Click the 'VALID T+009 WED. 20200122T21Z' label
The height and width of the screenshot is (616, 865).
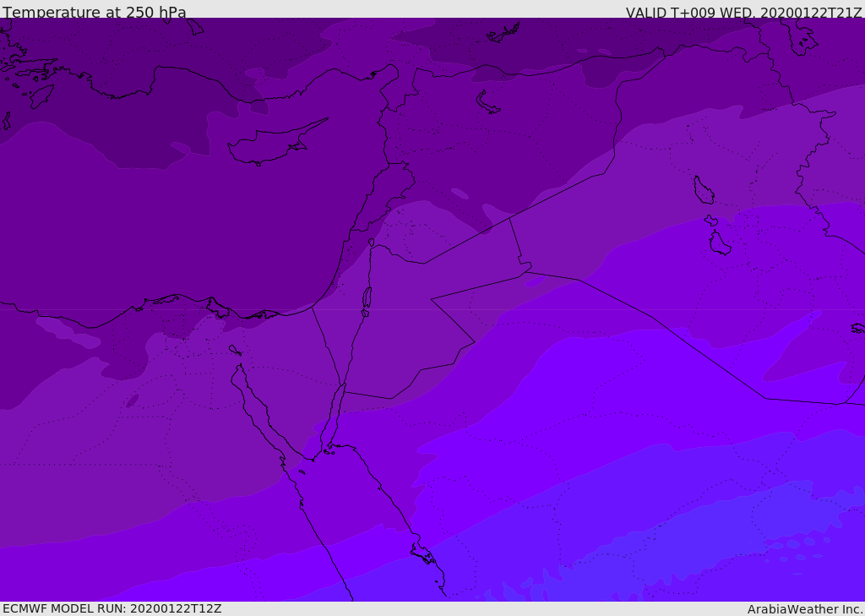743,12
